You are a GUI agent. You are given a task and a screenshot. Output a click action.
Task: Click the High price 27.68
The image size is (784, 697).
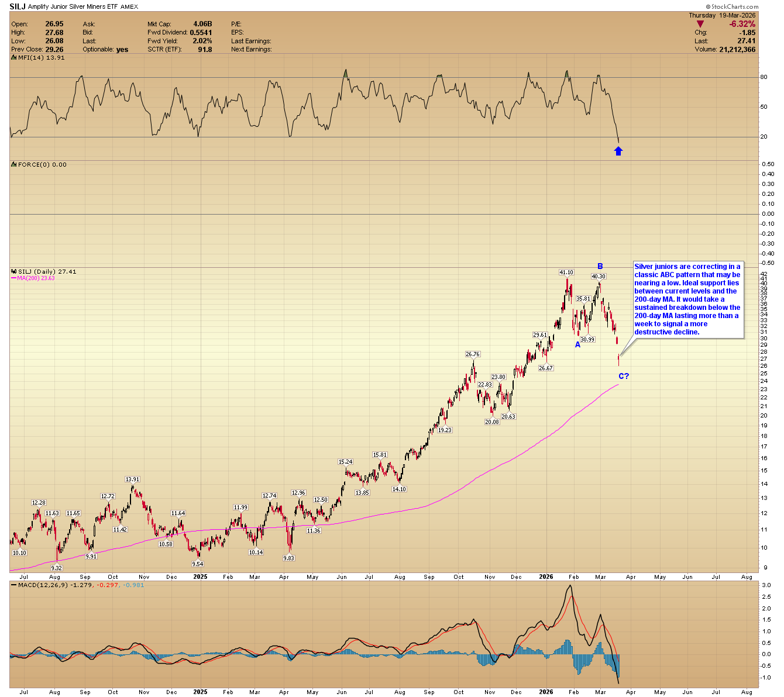[54, 33]
